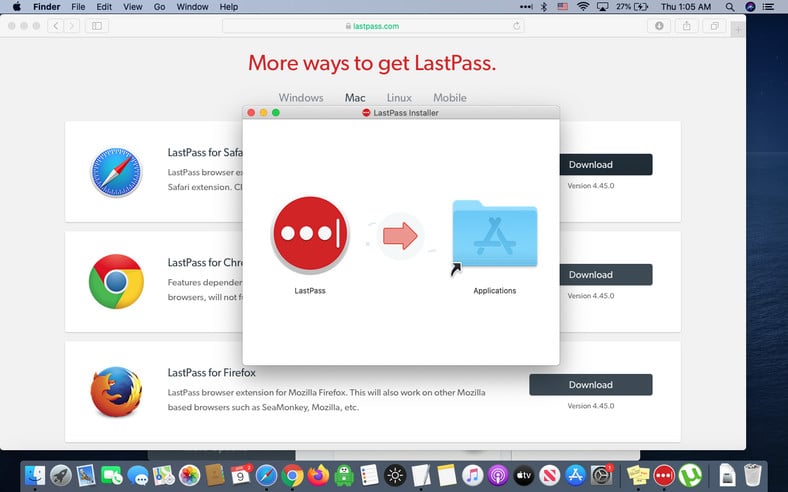Open the Go menu
This screenshot has height=492, width=788.
click(159, 7)
